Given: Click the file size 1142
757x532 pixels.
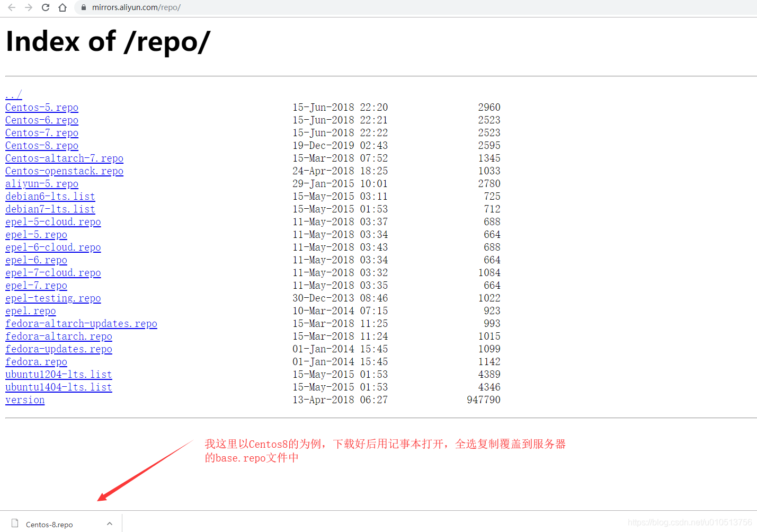Looking at the screenshot, I should tap(489, 362).
